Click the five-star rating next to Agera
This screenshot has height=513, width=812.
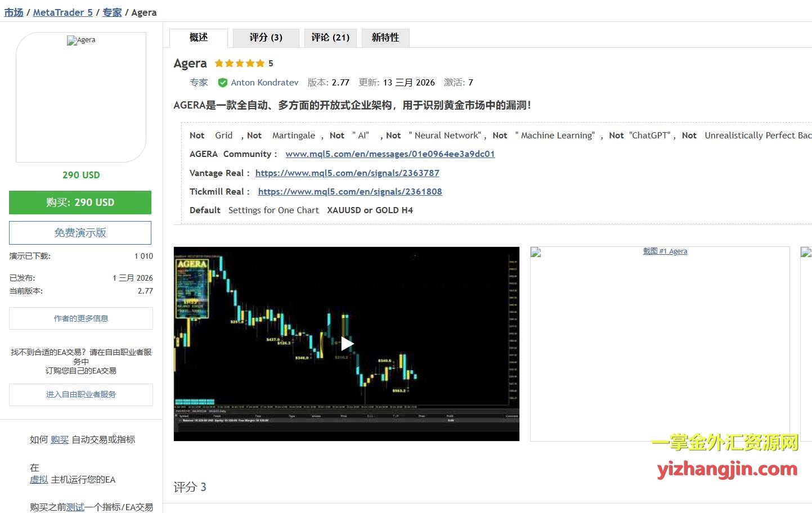click(239, 64)
